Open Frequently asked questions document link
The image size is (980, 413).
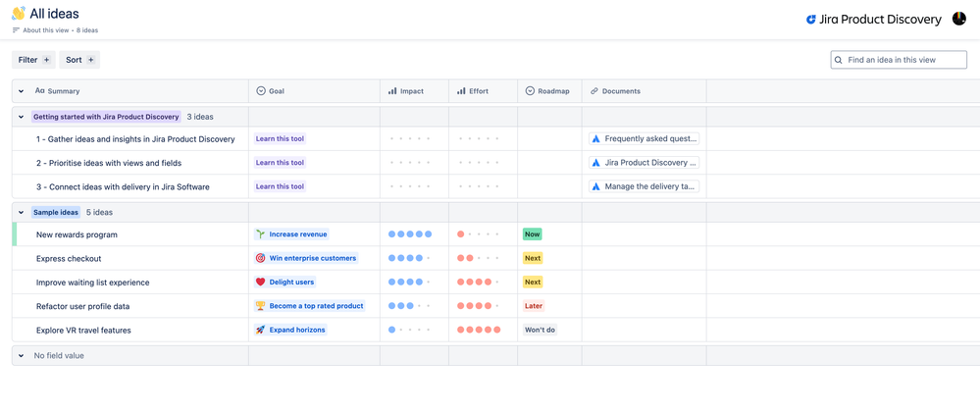tap(645, 138)
